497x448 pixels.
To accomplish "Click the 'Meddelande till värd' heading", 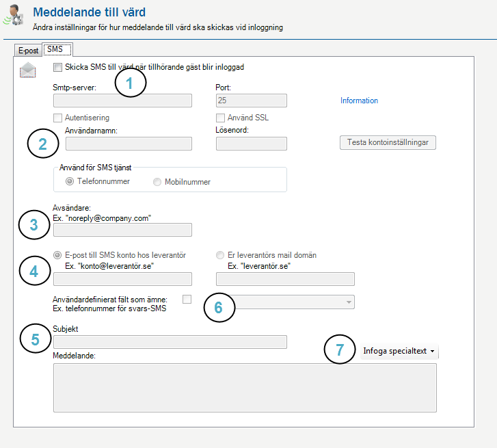I will click(x=90, y=12).
